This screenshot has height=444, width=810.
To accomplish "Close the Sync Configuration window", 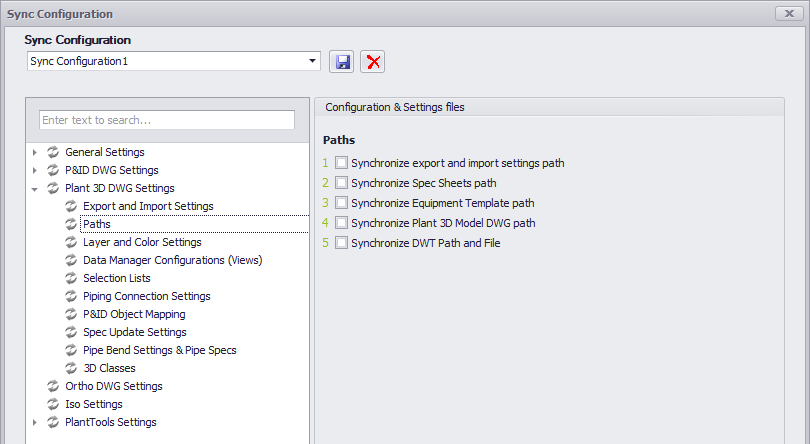I will [789, 13].
